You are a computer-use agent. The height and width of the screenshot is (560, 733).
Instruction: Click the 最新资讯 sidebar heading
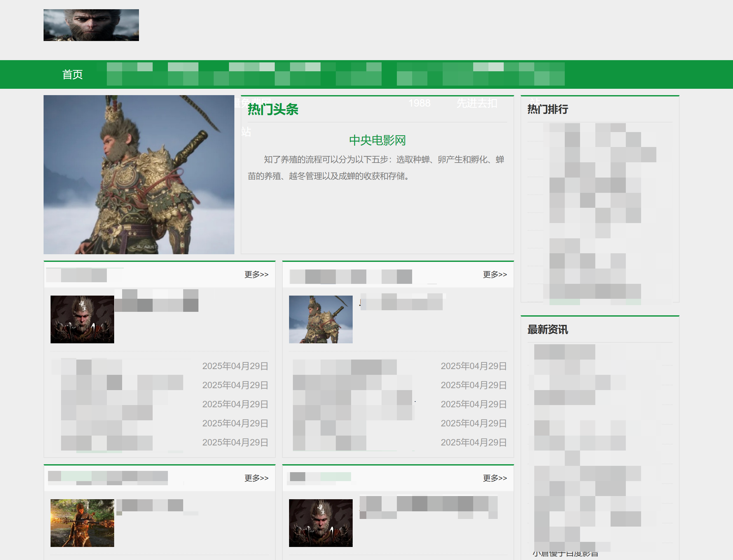[547, 330]
